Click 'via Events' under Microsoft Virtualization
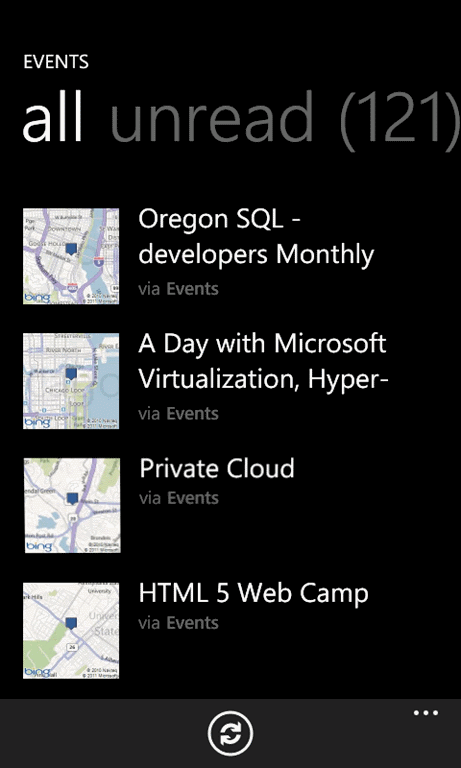461x768 pixels. click(178, 414)
